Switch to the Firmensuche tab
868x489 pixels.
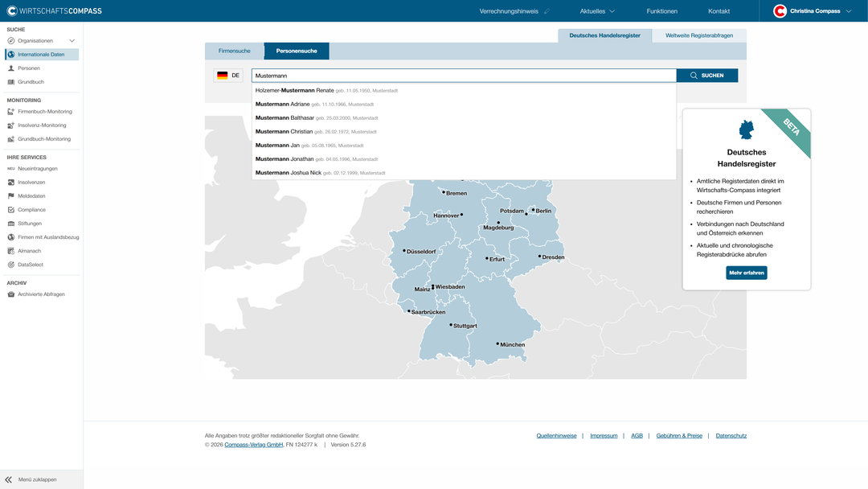(x=234, y=51)
